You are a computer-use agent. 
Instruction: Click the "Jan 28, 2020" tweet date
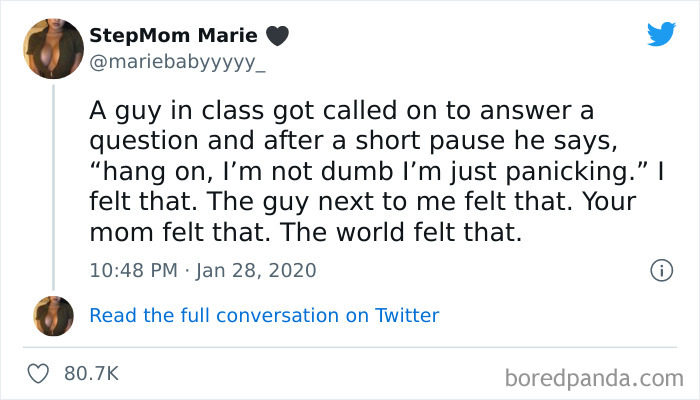tap(258, 270)
